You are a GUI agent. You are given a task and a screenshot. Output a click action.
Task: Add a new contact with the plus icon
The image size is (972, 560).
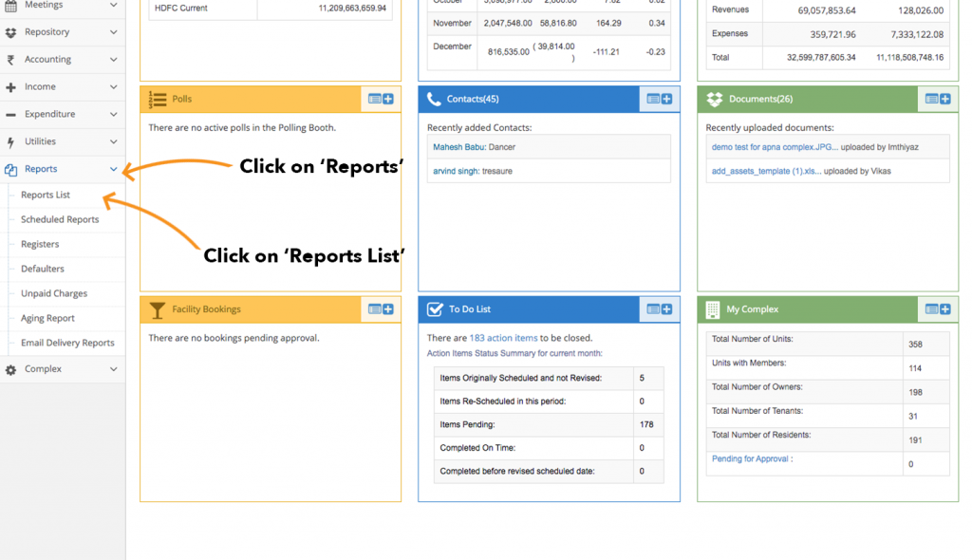click(x=666, y=100)
